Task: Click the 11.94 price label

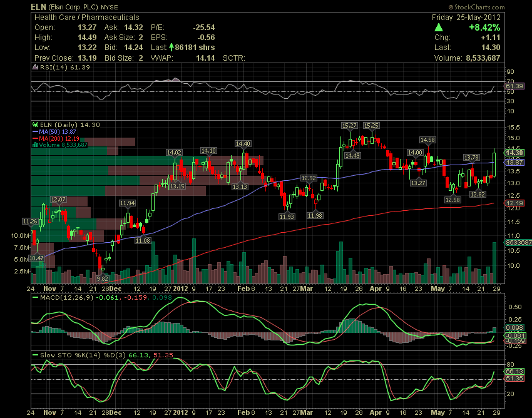Action: 127,203
